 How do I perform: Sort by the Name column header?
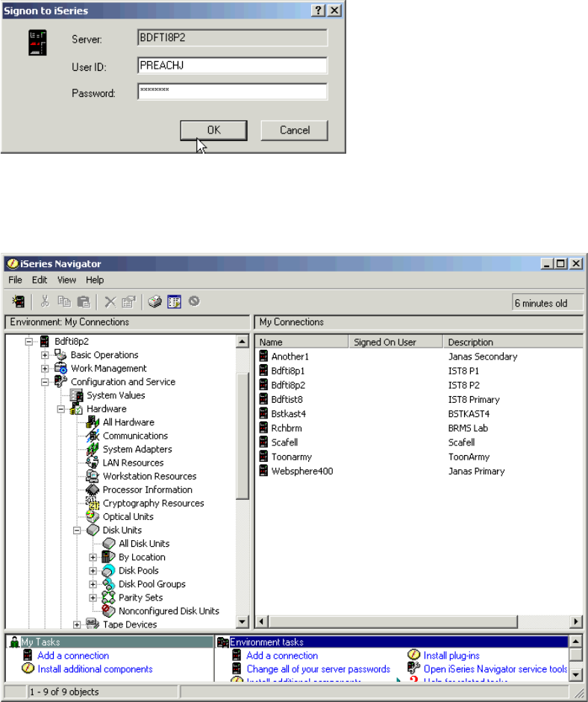tap(301, 342)
